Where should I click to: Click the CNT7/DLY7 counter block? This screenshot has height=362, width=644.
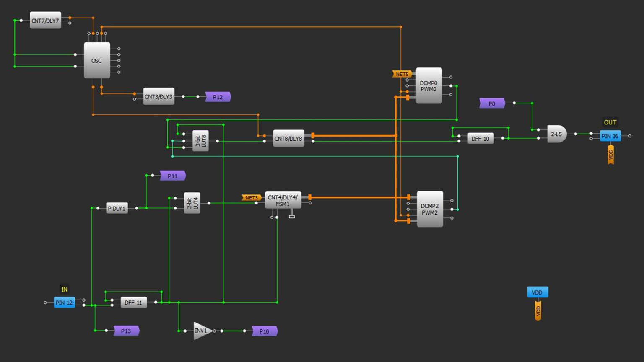[45, 21]
